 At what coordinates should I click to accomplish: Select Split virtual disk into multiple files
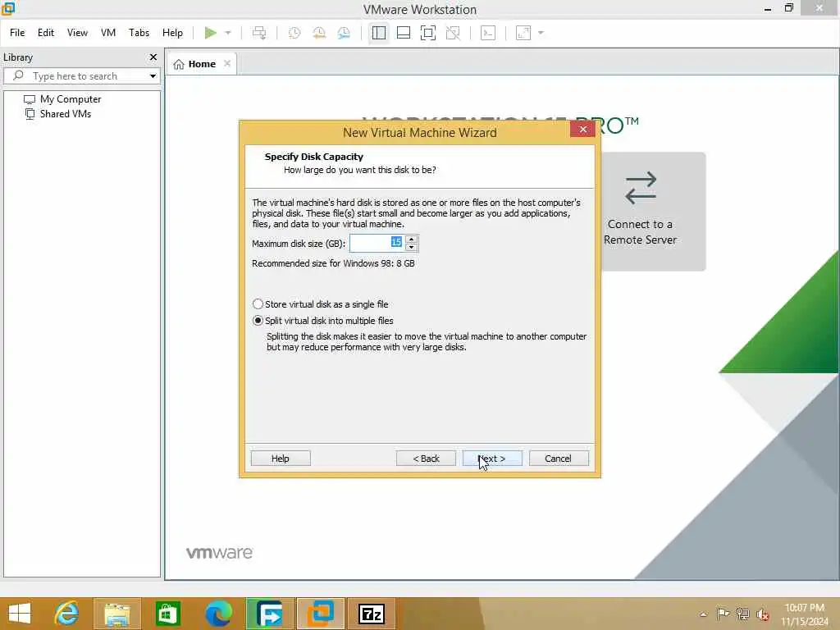[323, 321]
